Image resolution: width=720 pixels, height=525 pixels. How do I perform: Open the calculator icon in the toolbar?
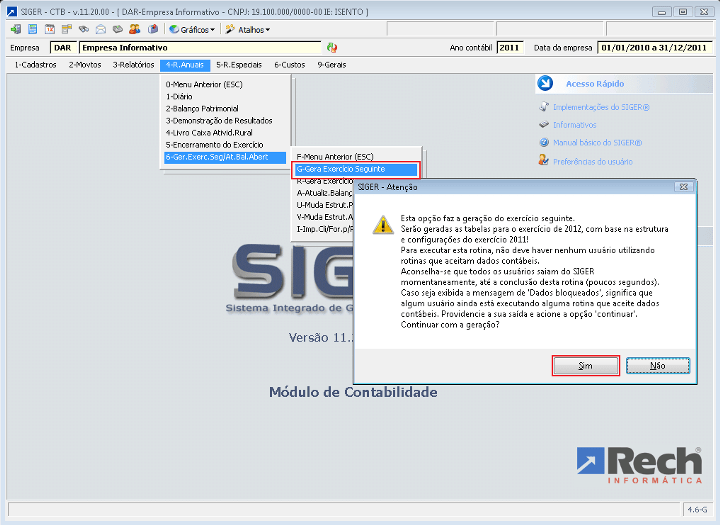click(x=33, y=29)
